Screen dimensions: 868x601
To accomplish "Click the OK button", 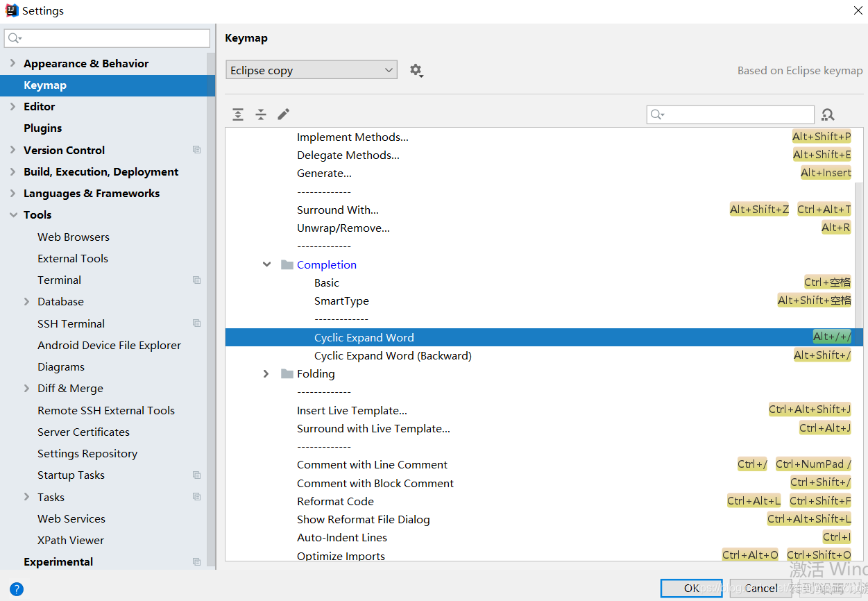I will pos(691,589).
